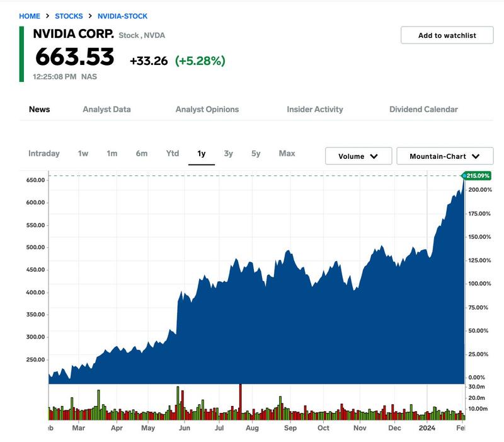Click the Nov month label on axis

(x=360, y=428)
